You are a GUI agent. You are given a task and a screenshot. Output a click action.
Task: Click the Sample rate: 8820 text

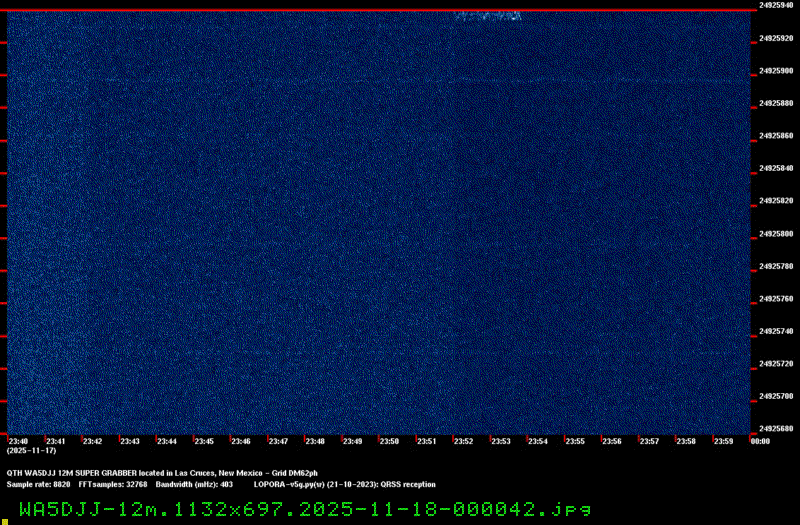38,485
